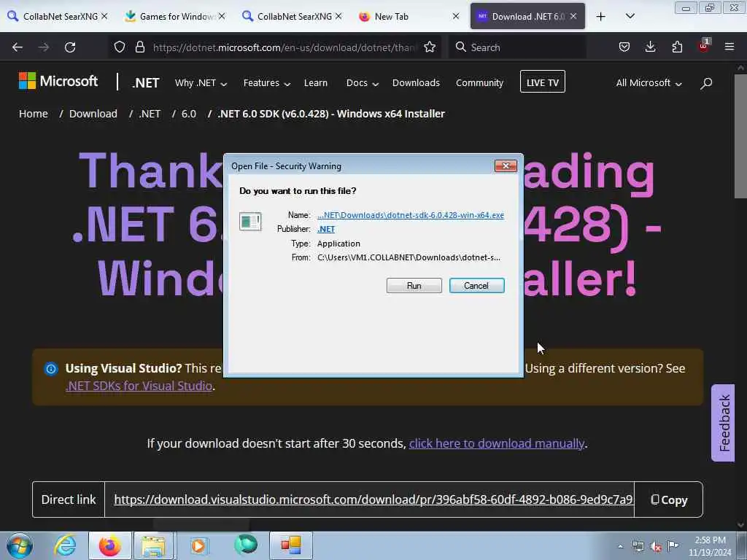The width and height of the screenshot is (747, 560).
Task: Cancel the Open File security warning
Action: tap(476, 285)
